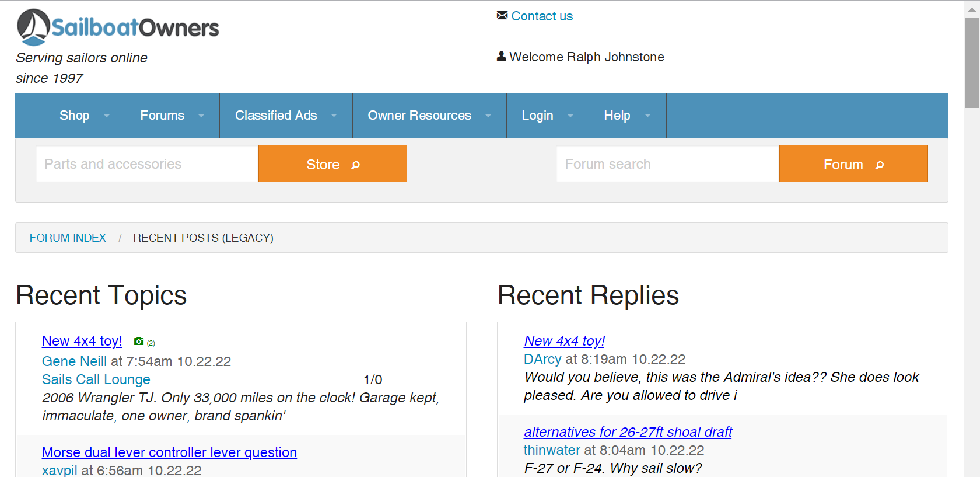The height and width of the screenshot is (477, 980).
Task: Open Morse dual lever controller lever question
Action: click(x=169, y=452)
